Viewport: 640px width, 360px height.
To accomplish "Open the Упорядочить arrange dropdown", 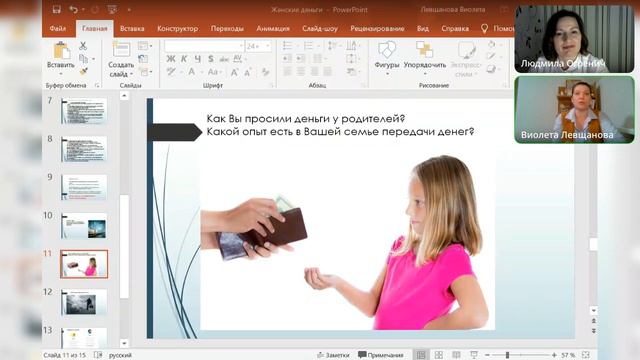I will (x=424, y=58).
